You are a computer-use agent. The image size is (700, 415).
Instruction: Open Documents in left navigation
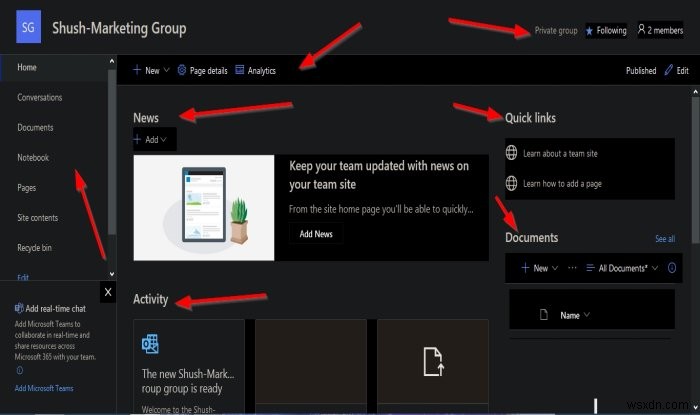[35, 128]
